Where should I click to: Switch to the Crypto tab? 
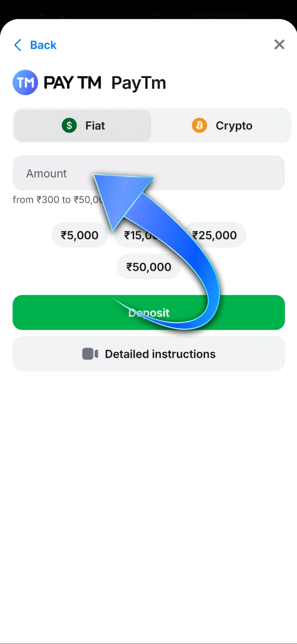[x=221, y=125]
